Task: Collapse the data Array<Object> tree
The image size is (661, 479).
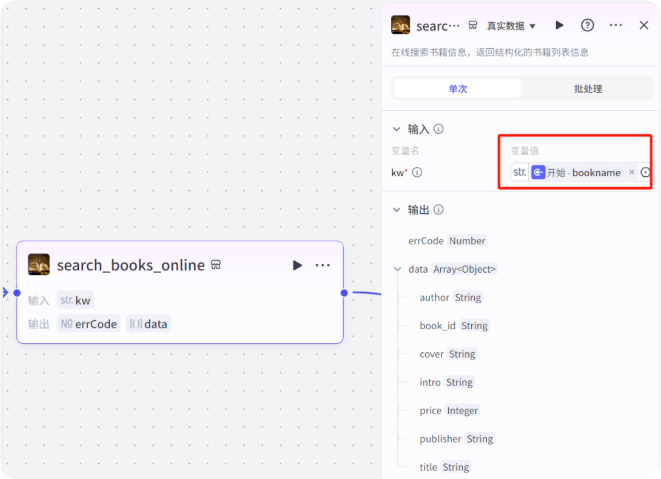Action: click(x=397, y=269)
